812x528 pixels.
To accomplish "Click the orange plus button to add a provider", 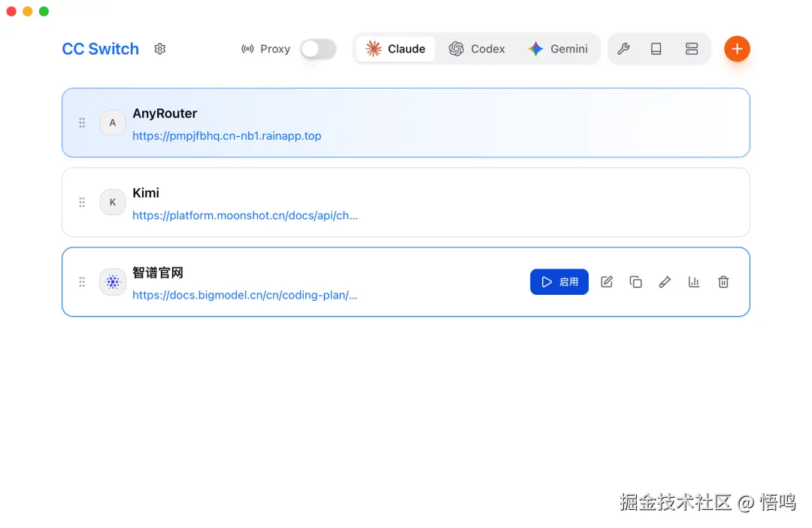I will click(737, 48).
